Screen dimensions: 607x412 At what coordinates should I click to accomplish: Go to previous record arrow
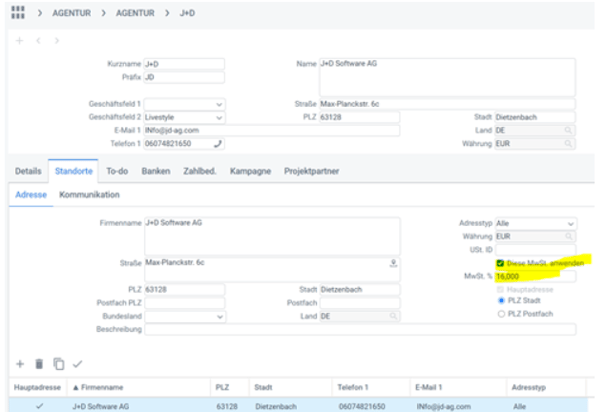click(38, 41)
